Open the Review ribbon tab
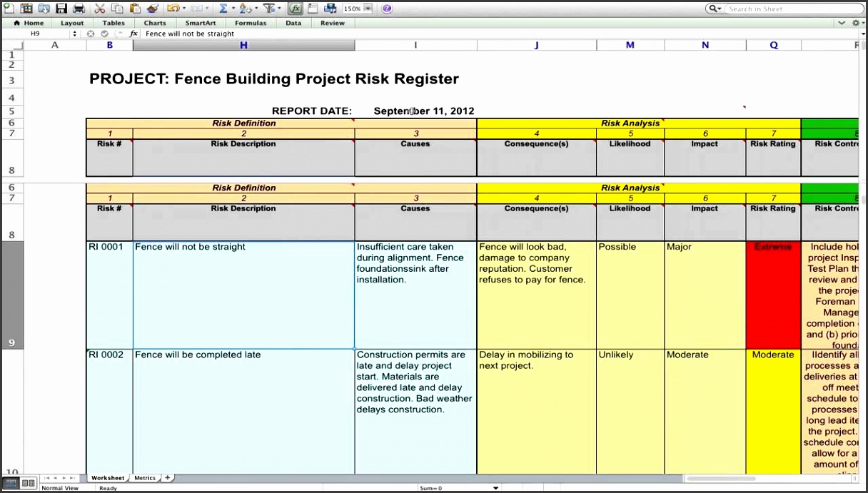The height and width of the screenshot is (493, 868). (x=333, y=22)
